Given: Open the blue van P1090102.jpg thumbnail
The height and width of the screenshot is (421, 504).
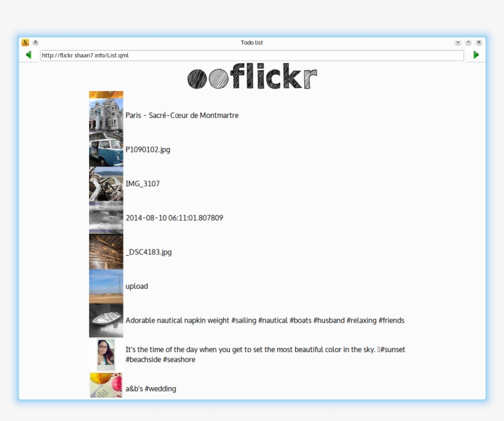Looking at the screenshot, I should [106, 149].
